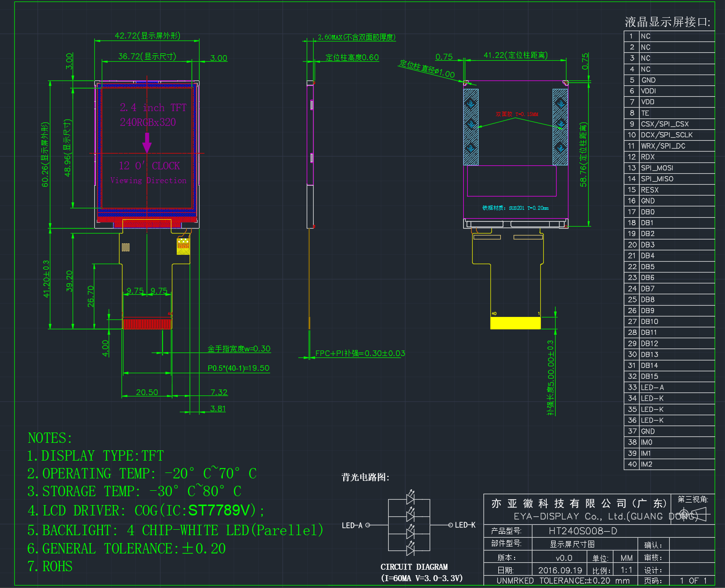The width and height of the screenshot is (725, 588).
Task: Select the '36.72(显示尺寸)' dimension text
Action: pyautogui.click(x=147, y=56)
